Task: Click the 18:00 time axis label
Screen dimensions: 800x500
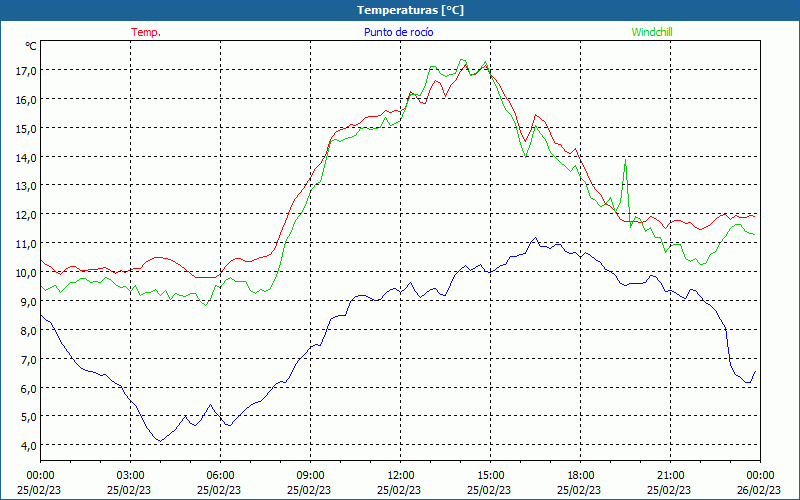Action: coord(581,476)
